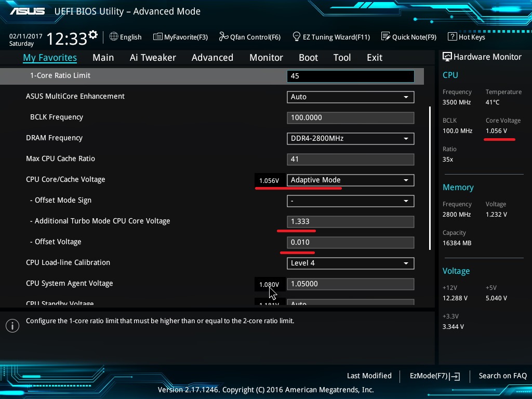
Task: Click the Quick Note notepad icon
Action: point(385,36)
